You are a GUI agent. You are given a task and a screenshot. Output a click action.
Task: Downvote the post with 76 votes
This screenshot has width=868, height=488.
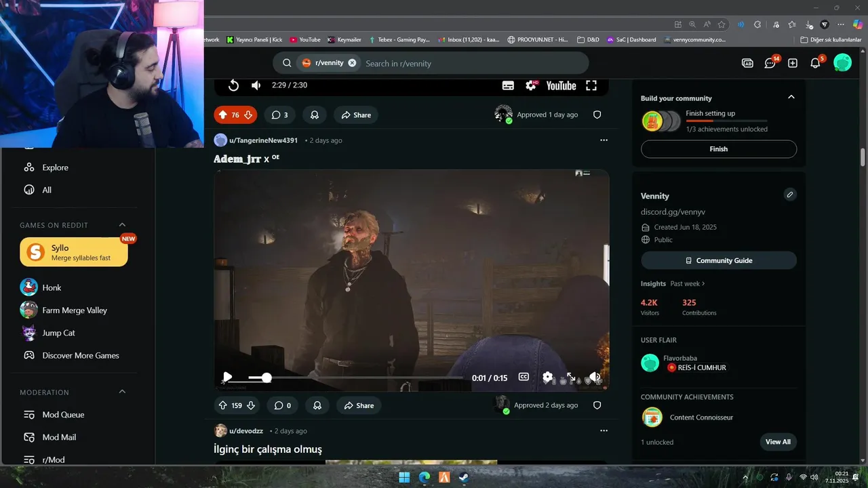(x=248, y=115)
